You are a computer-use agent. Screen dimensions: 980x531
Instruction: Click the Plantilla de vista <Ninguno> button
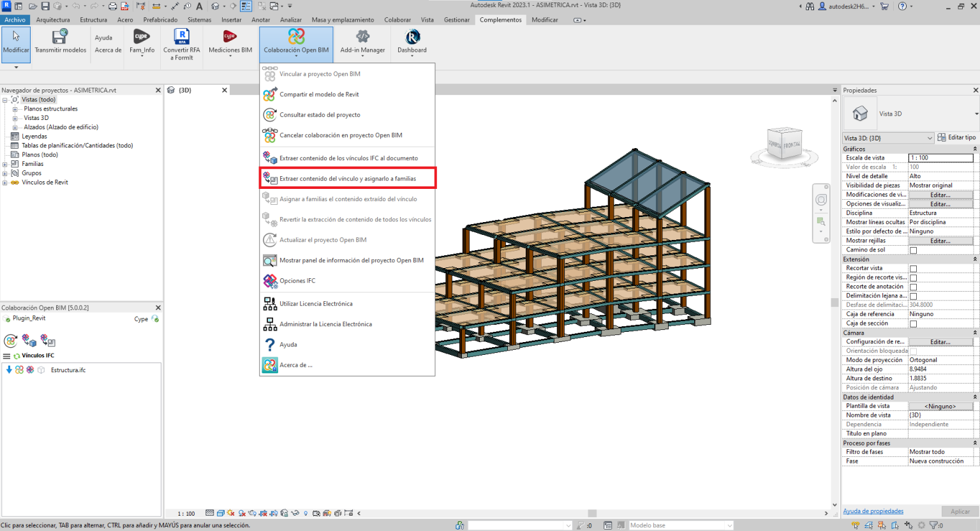pos(940,406)
